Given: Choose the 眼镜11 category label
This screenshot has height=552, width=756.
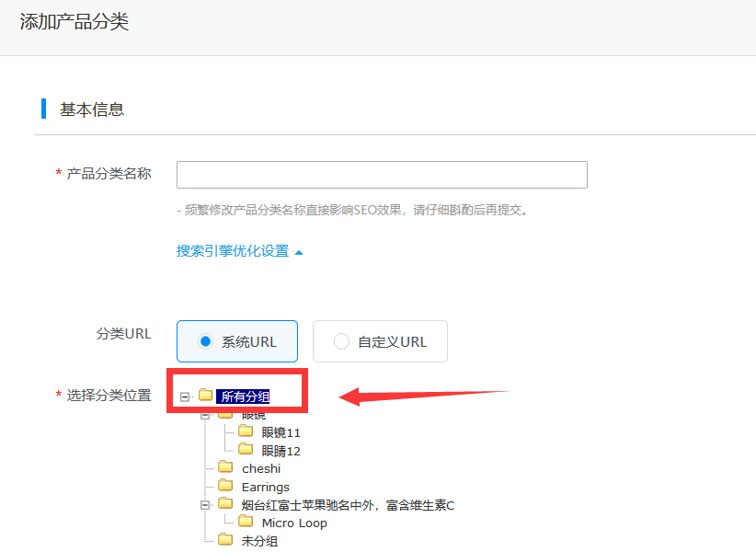Looking at the screenshot, I should click(281, 432).
